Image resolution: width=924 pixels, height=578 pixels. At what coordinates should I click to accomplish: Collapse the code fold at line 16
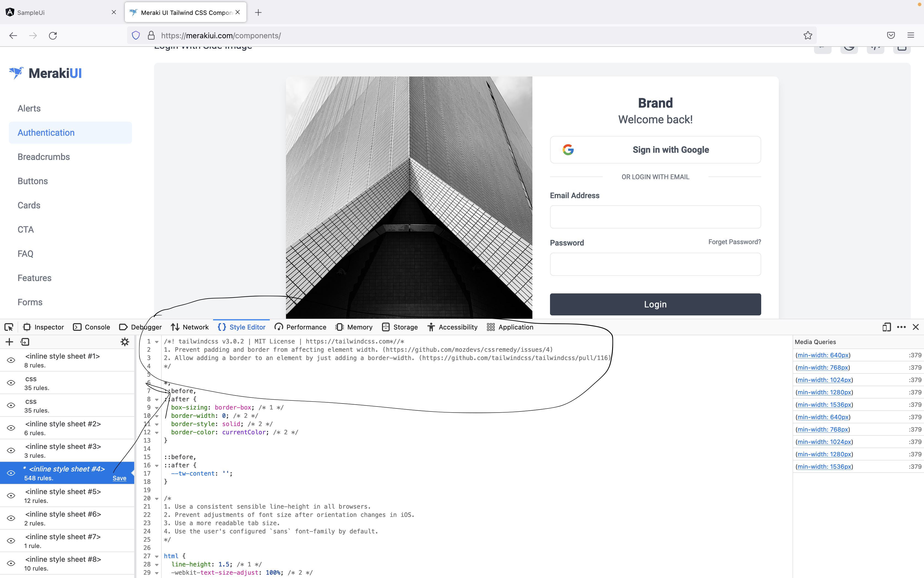(156, 466)
